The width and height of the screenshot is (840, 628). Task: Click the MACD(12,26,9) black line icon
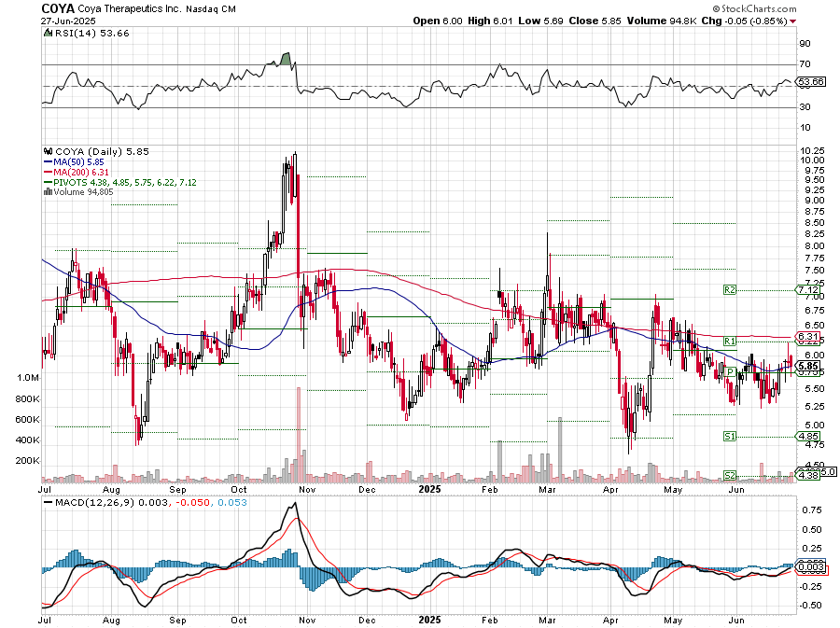(49, 503)
